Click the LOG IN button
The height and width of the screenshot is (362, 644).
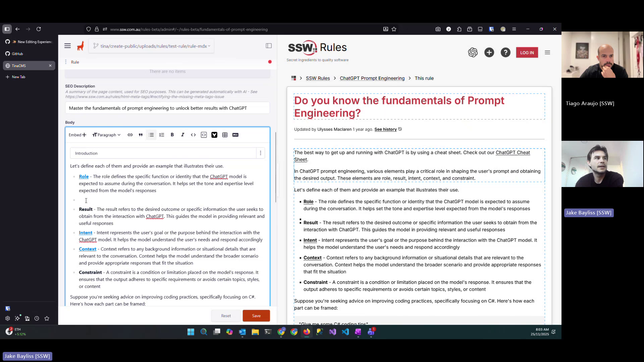coord(527,53)
